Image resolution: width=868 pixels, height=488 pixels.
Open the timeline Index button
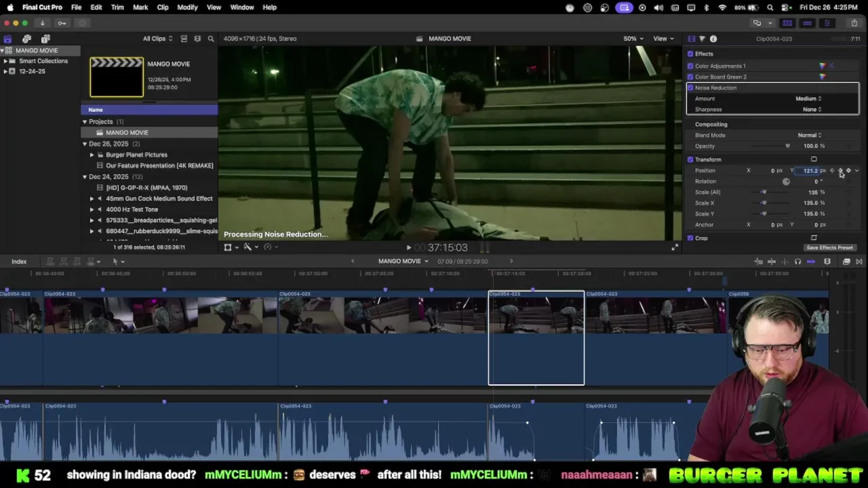pyautogui.click(x=19, y=262)
